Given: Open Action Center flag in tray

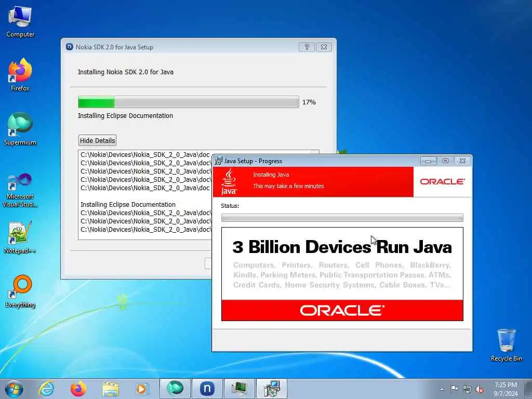Looking at the screenshot, I should click(454, 389).
